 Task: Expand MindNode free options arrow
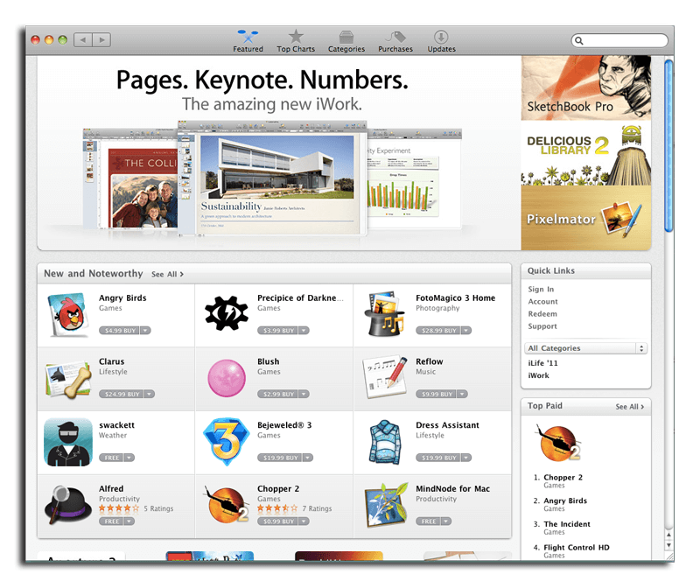tap(446, 521)
